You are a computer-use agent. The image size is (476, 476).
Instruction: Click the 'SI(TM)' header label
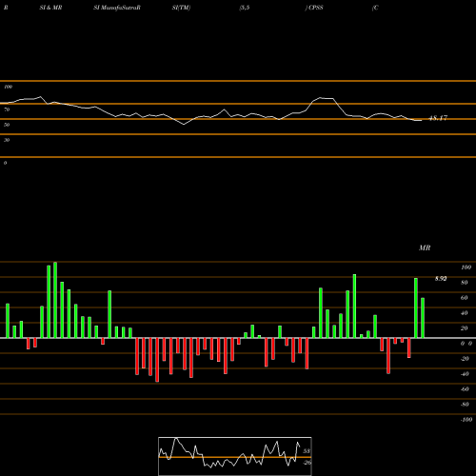[x=181, y=8]
